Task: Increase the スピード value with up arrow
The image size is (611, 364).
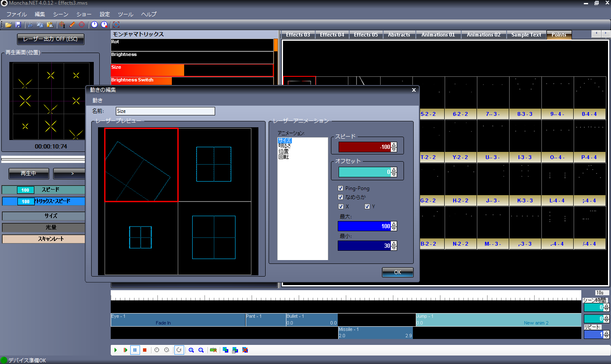Action: [x=394, y=145]
